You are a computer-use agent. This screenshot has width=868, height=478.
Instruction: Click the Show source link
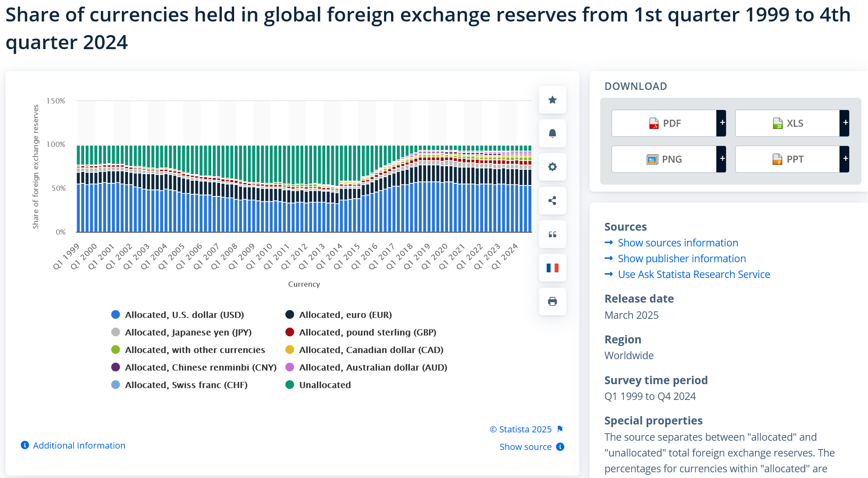point(525,447)
